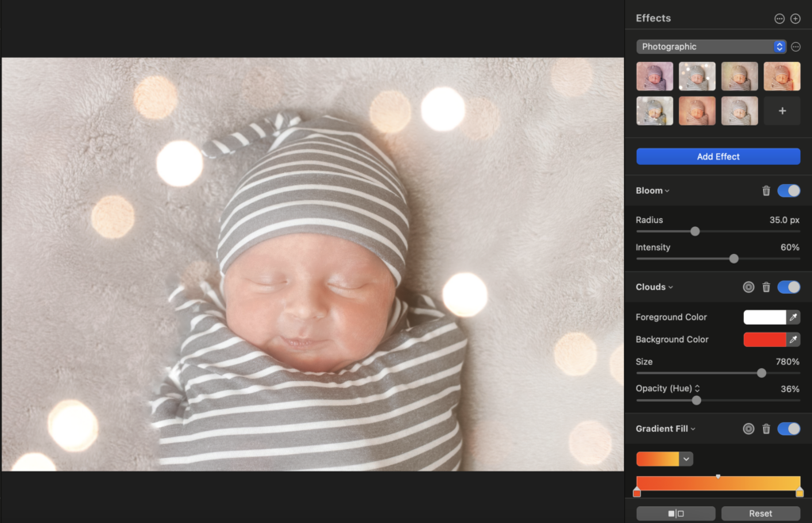Adjust the Bloom Radius slider handle
Screen dimensions: 812x523
click(x=695, y=231)
